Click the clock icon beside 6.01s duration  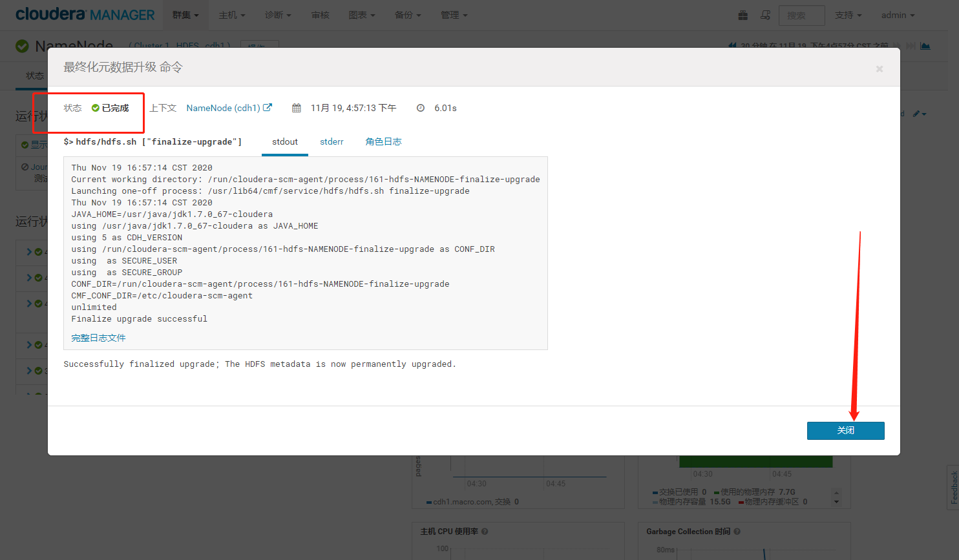point(421,108)
